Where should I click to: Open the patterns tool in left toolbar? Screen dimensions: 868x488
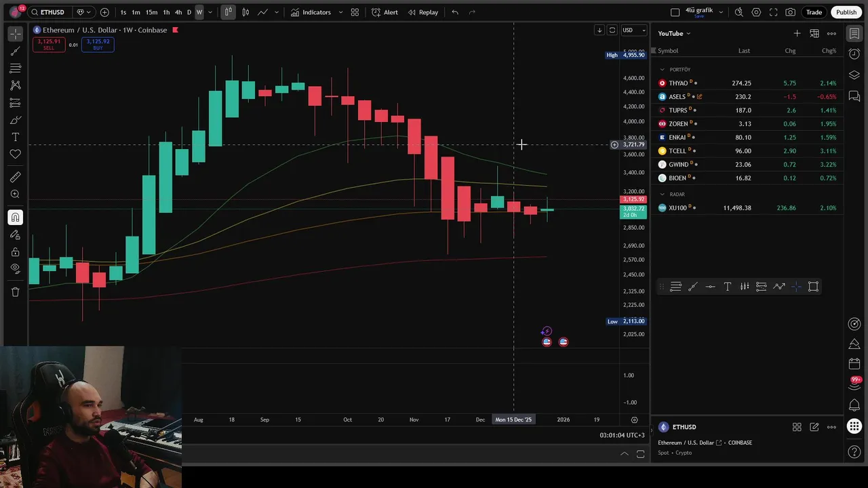pos(15,85)
